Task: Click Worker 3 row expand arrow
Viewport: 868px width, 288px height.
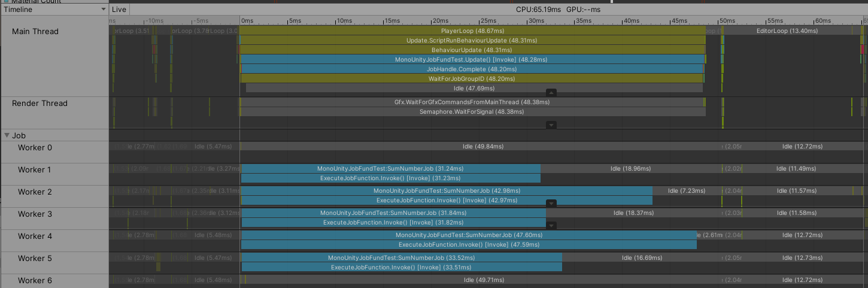Action: point(551,226)
